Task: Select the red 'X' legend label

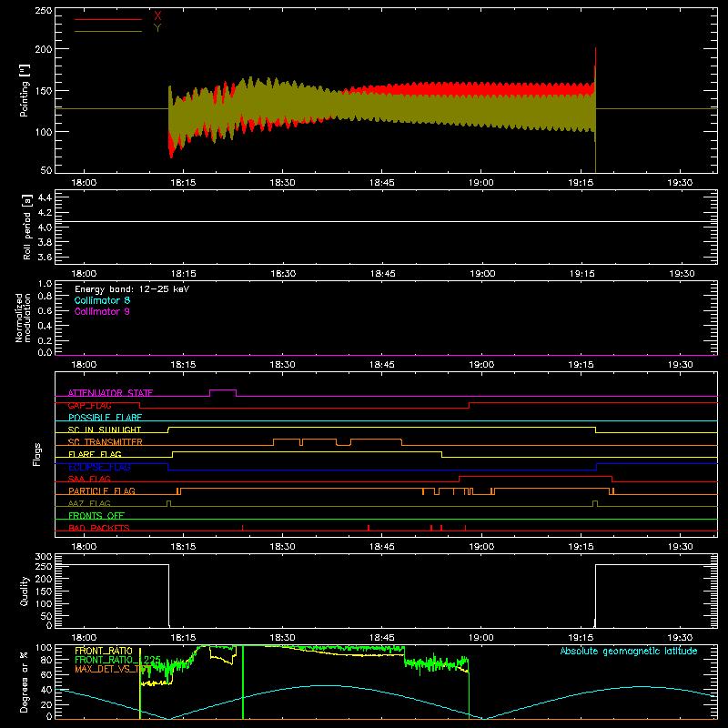Action: click(x=157, y=16)
